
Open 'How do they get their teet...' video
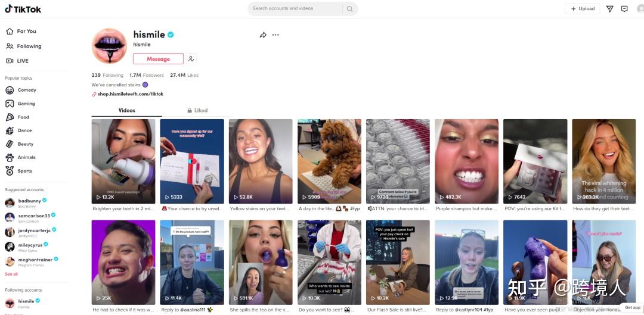603,161
